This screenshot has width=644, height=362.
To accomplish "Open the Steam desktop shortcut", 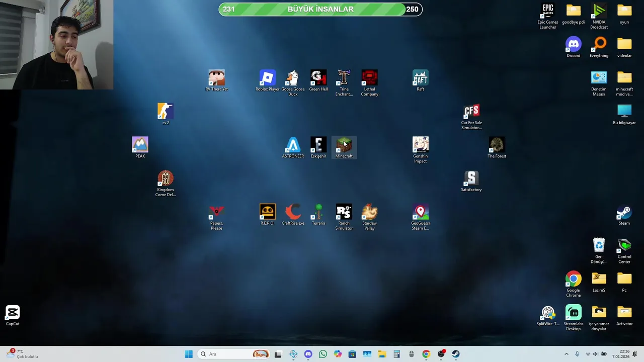I will click(624, 215).
